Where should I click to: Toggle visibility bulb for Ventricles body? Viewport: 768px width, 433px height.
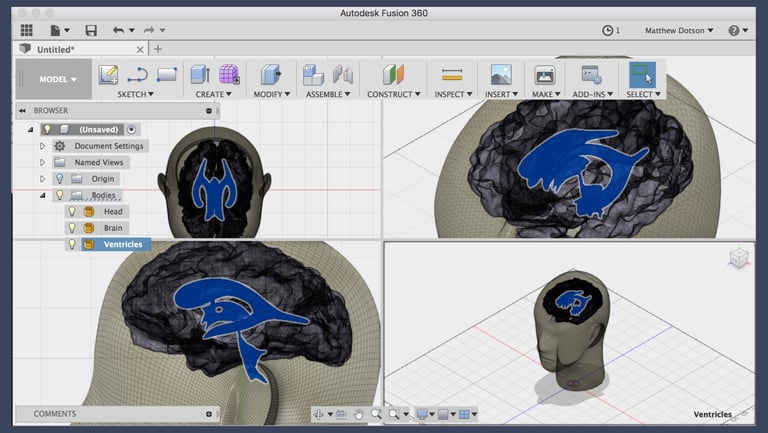tap(72, 244)
